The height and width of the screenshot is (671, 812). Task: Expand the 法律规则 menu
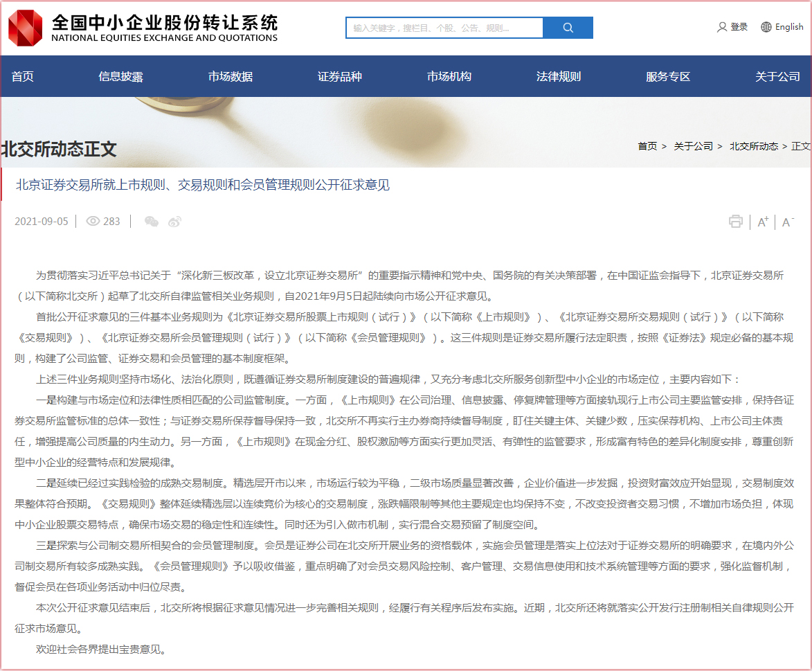[558, 77]
